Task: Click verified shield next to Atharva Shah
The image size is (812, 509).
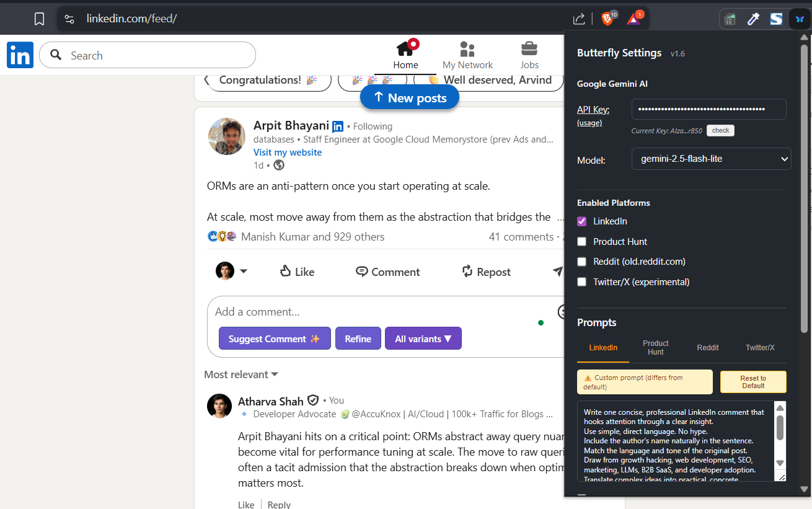Action: click(x=314, y=401)
